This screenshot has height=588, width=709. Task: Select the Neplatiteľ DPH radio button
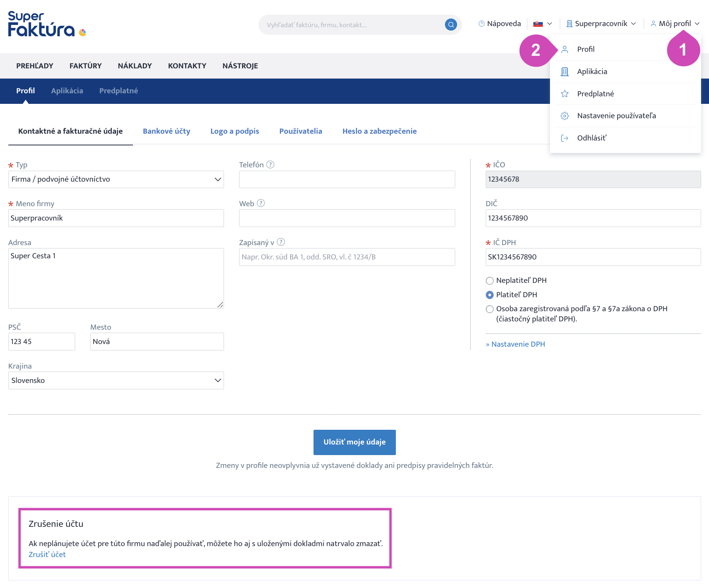490,281
